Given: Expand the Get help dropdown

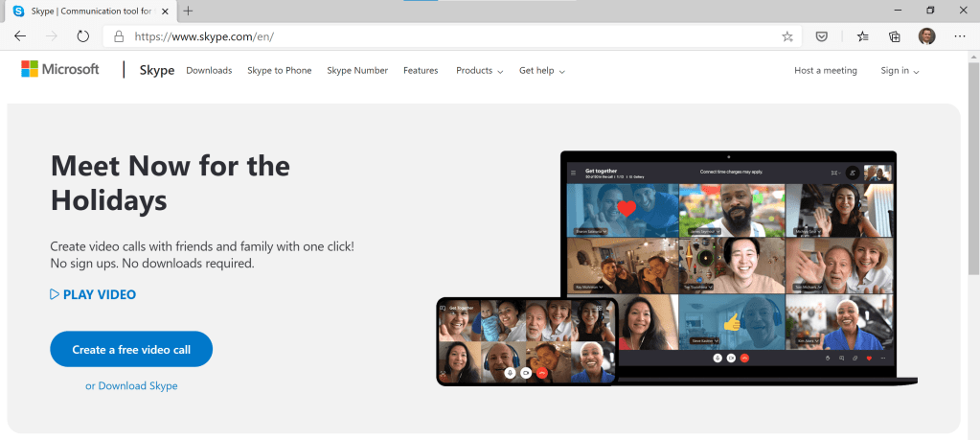Looking at the screenshot, I should click(x=541, y=71).
